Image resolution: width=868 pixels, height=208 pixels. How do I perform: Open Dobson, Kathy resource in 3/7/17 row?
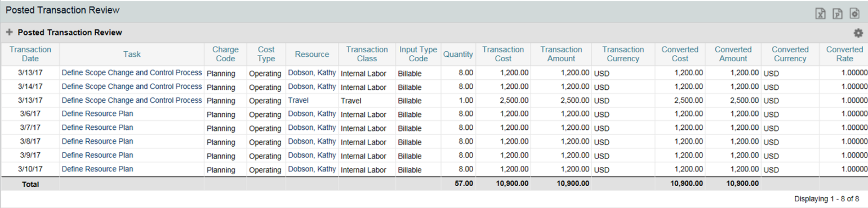click(312, 128)
